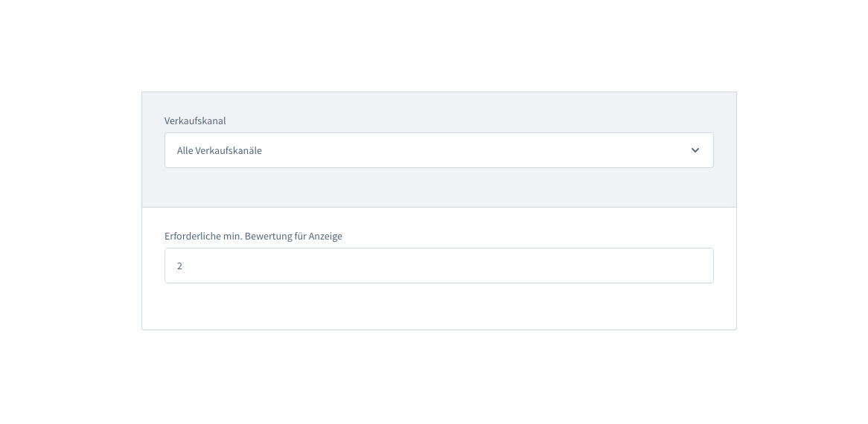Click the "Verkaufskanal" field label
The height and width of the screenshot is (424, 868).
(x=195, y=121)
